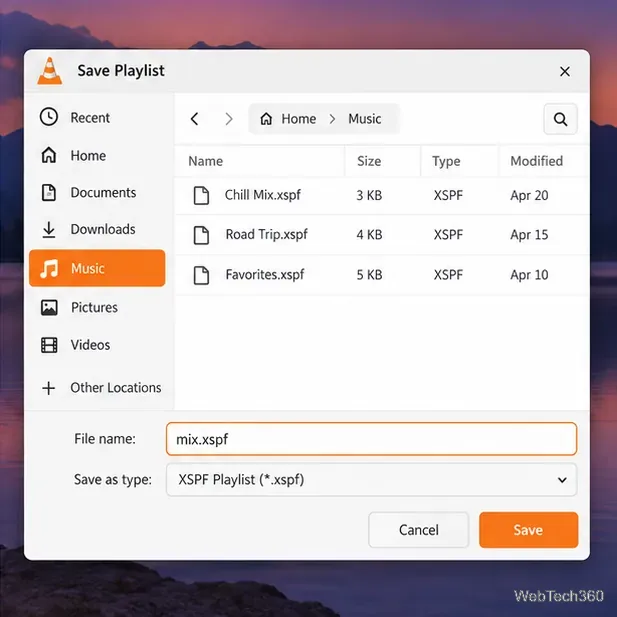
Task: Click the Downloads arrow icon
Action: point(49,230)
